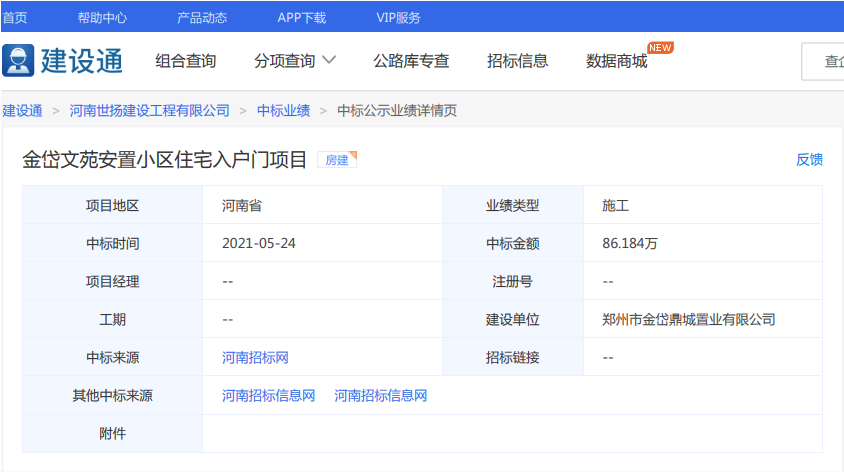Open 组合查询 navigation item
Screen dimensions: 844x472
tap(185, 61)
